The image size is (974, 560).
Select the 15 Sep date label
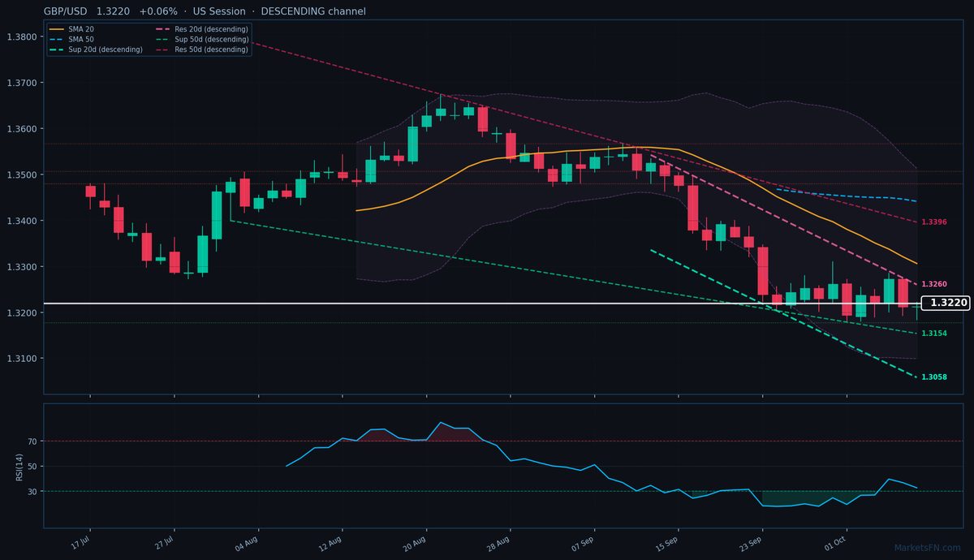point(668,542)
